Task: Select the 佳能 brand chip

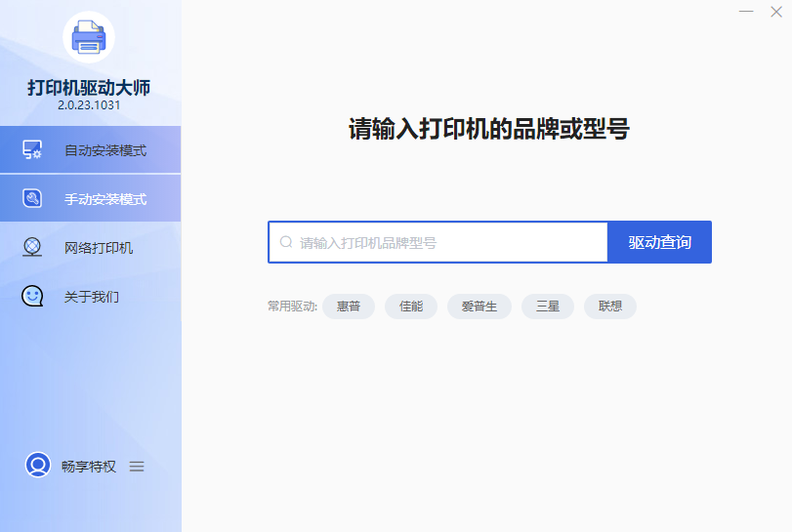Action: coord(411,307)
